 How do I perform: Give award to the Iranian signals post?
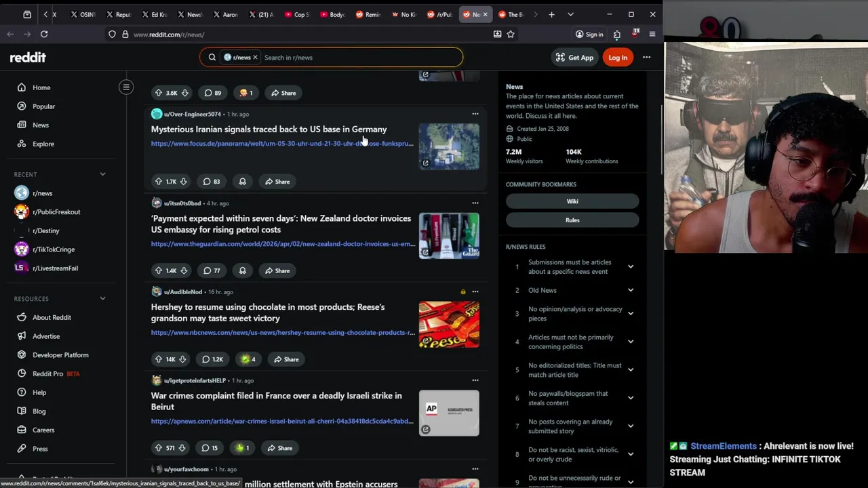point(242,182)
